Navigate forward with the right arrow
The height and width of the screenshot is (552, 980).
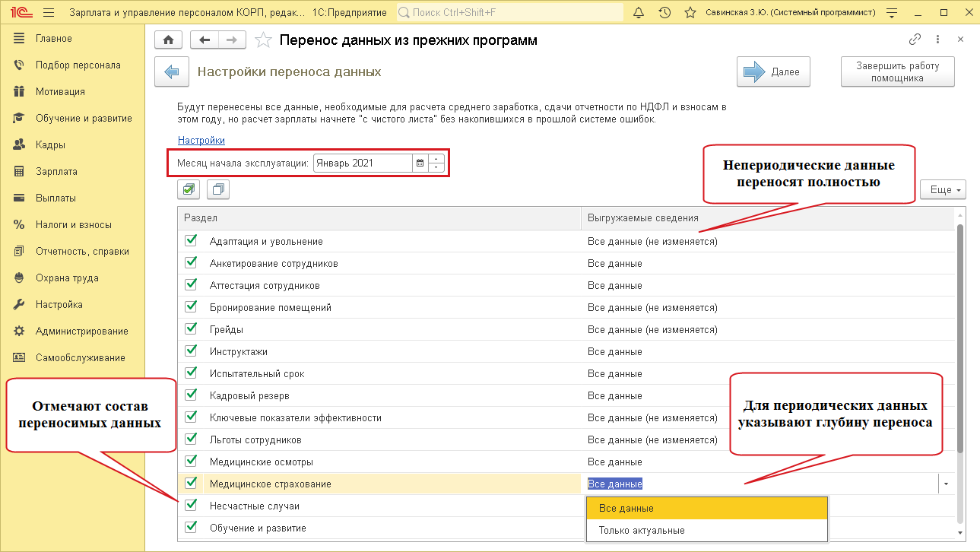point(232,40)
